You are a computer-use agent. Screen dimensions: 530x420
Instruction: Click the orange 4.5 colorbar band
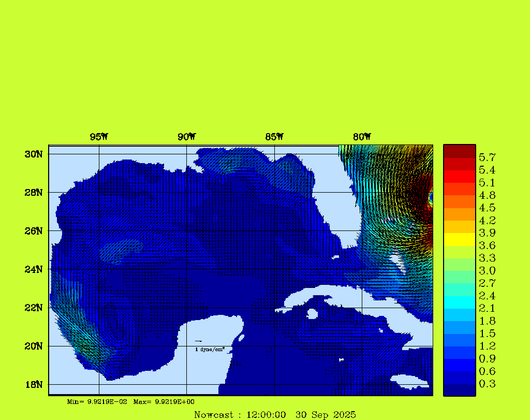[459, 201]
